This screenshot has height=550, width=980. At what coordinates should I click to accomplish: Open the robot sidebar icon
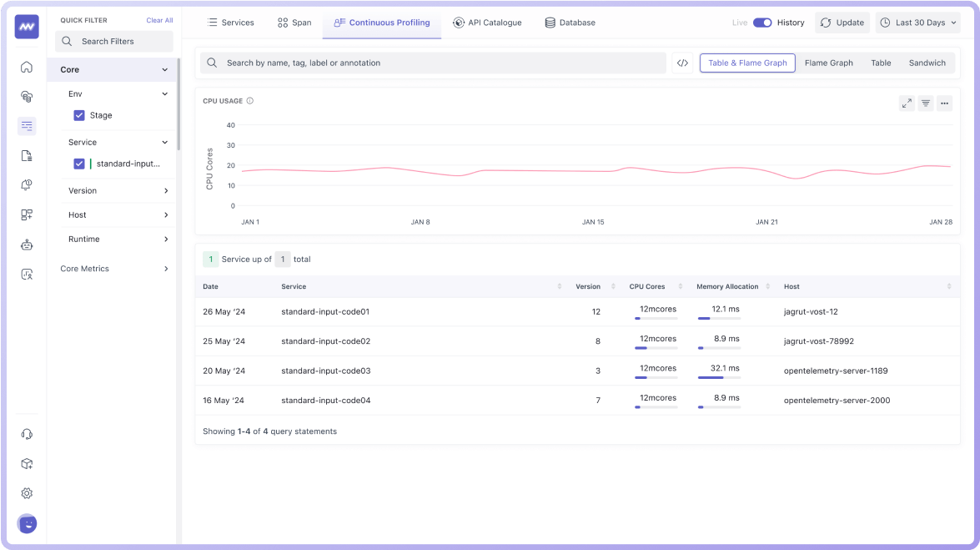[27, 245]
